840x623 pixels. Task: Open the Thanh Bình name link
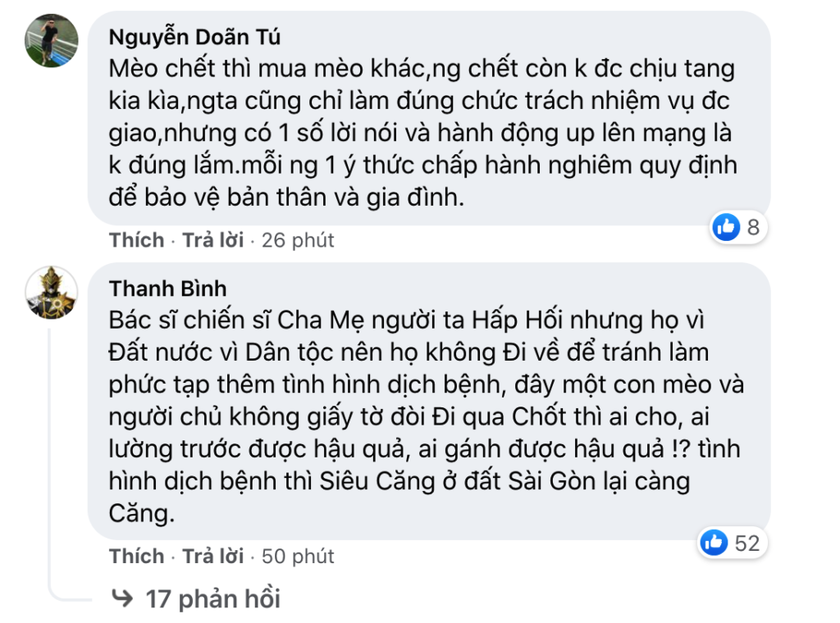pos(167,289)
